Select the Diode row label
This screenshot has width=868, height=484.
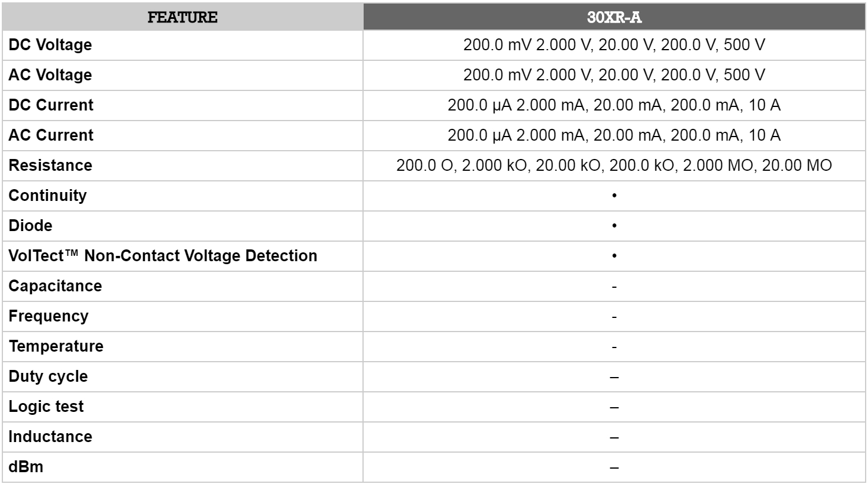click(30, 226)
